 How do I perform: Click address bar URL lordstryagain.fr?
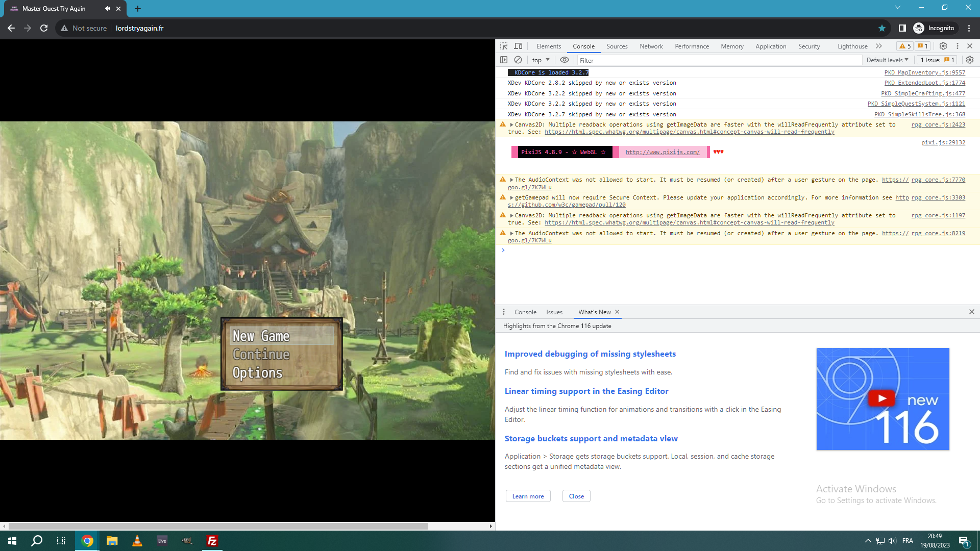point(140,28)
